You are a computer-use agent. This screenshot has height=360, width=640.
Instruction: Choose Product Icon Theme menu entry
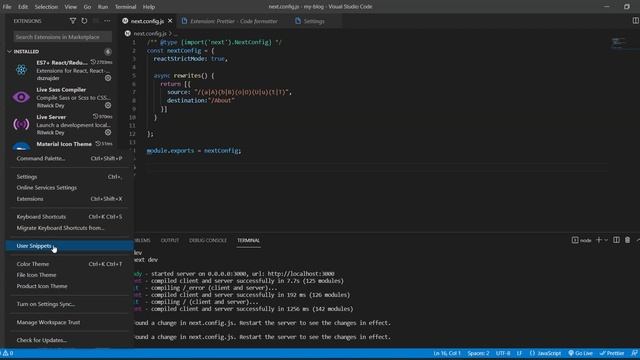(x=69, y=286)
